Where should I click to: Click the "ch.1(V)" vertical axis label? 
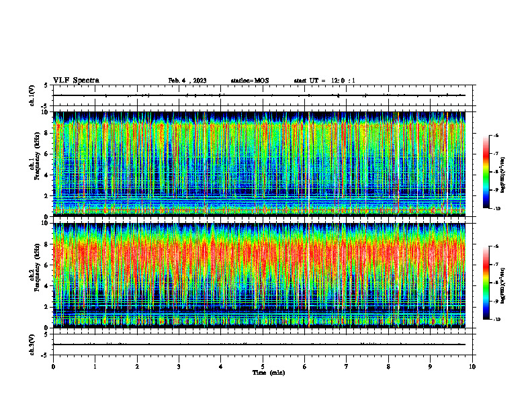click(x=32, y=95)
